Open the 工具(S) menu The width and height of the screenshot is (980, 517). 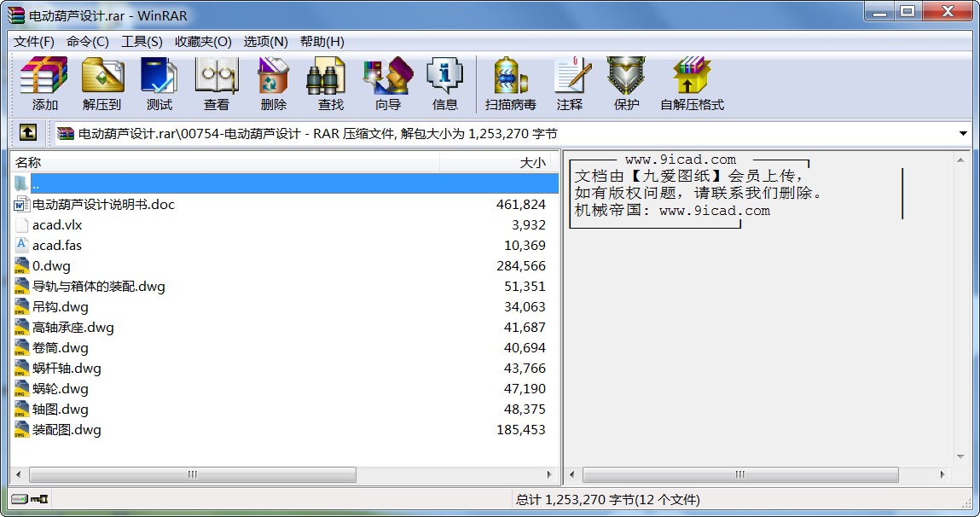(142, 41)
